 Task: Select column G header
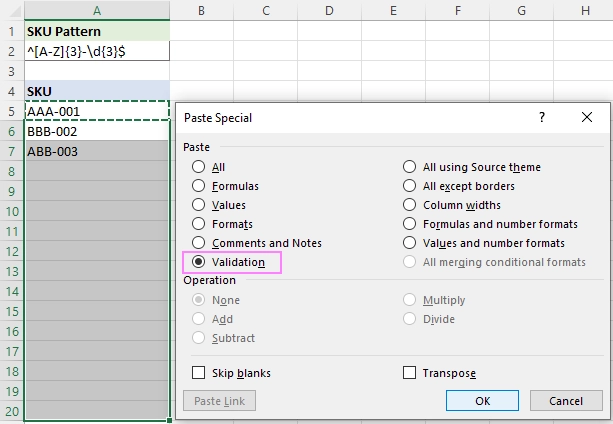(522, 11)
